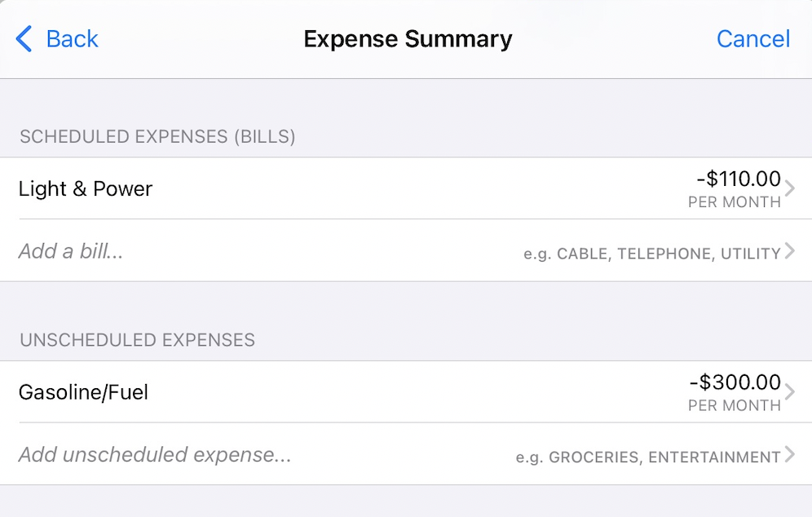
Task: Tap the chevron on the Add a bill row
Action: click(x=789, y=251)
